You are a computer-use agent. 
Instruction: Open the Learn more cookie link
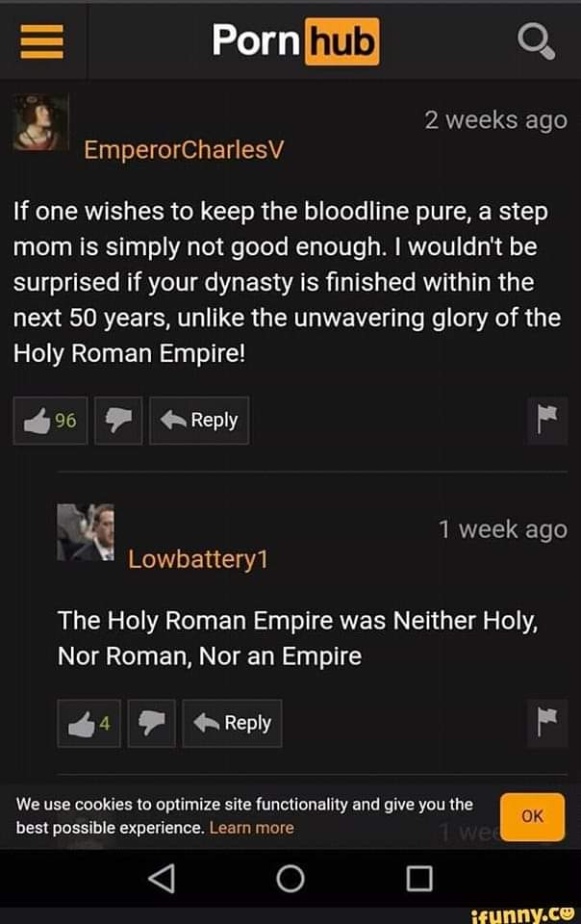pyautogui.click(x=251, y=828)
